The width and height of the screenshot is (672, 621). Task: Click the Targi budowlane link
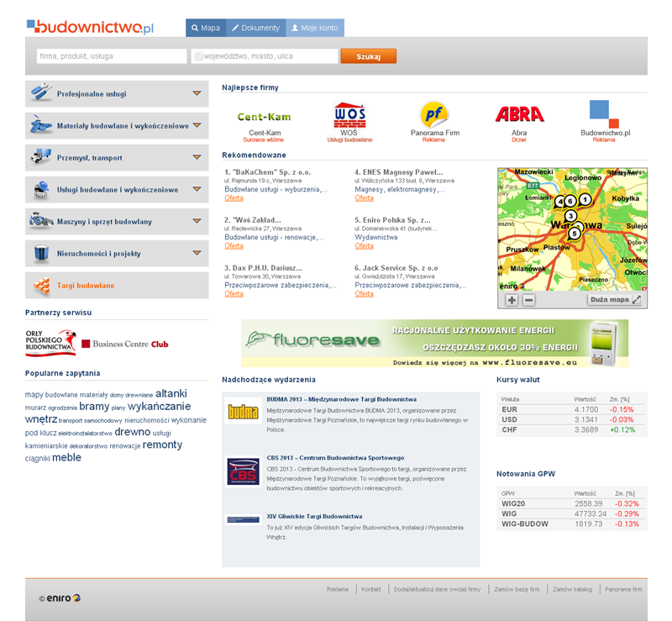[86, 286]
